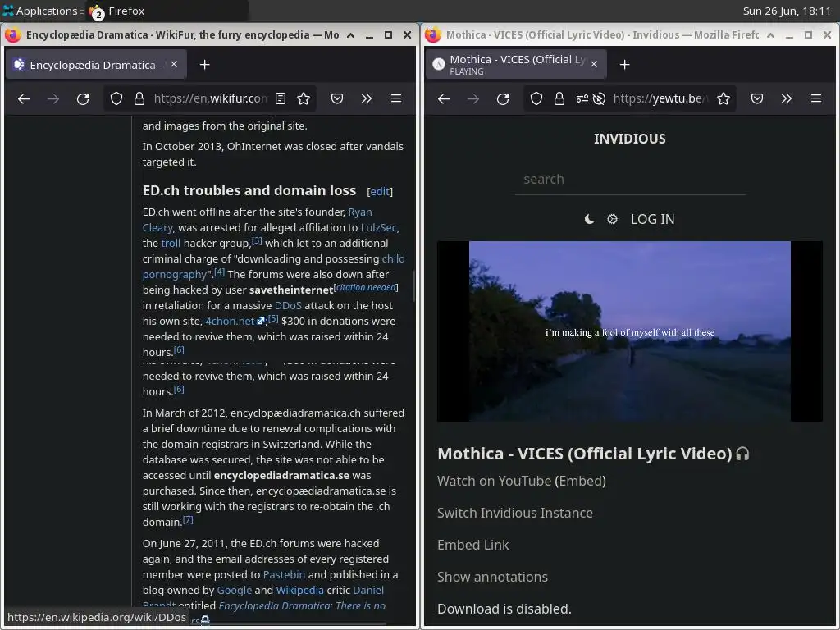Click the blocked autoplay icon in the address bar
This screenshot has height=630, width=840.
click(x=599, y=98)
